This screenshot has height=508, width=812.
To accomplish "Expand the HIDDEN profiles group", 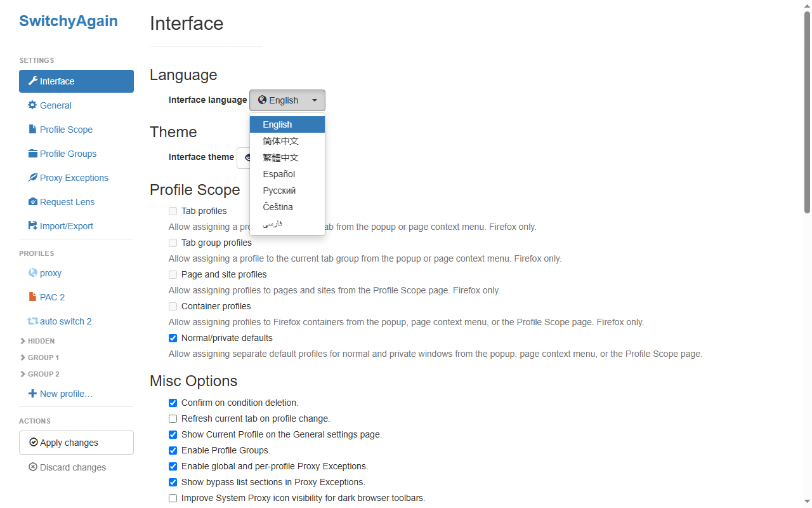I will pyautogui.click(x=37, y=341).
